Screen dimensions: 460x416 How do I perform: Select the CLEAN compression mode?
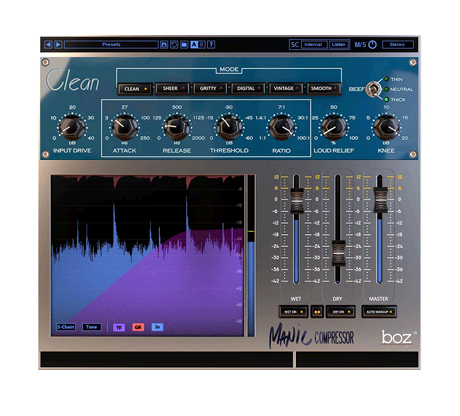[x=135, y=89]
